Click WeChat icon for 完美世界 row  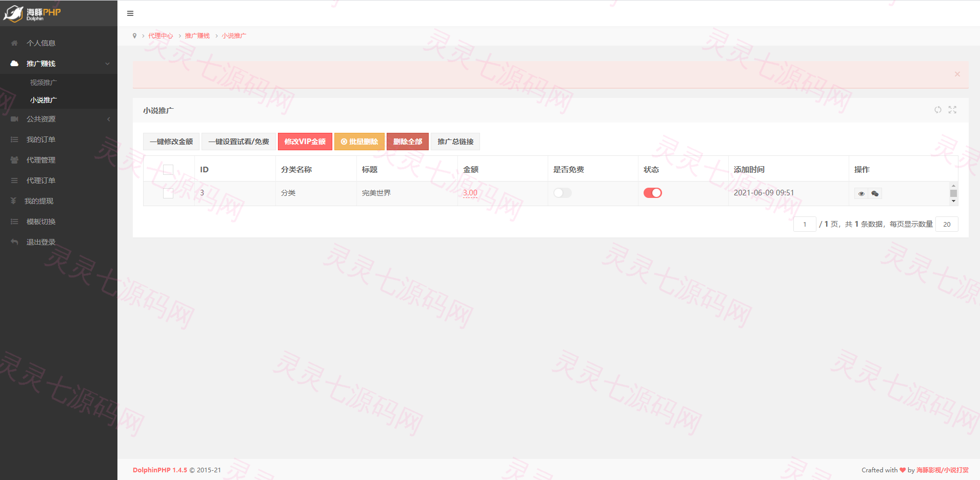[875, 194]
